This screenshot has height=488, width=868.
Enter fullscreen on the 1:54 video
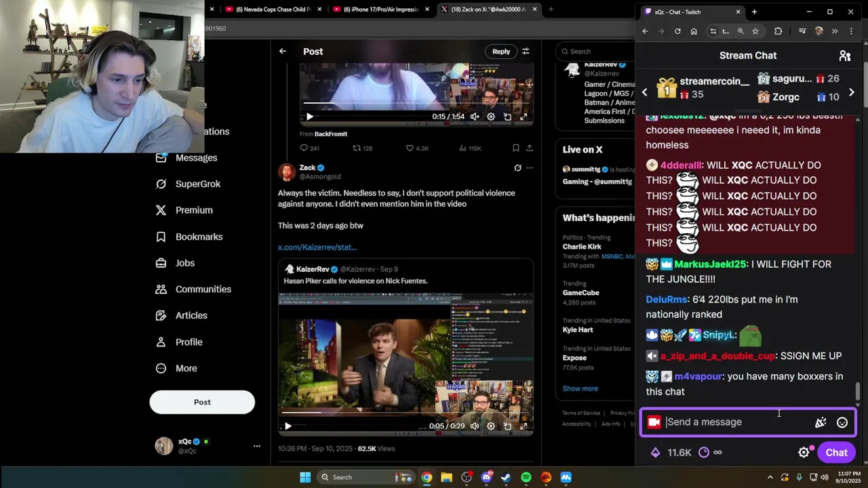524,117
